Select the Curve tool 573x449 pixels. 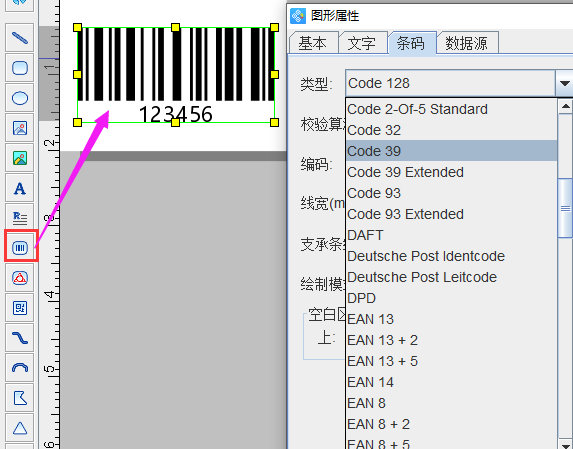[x=20, y=338]
